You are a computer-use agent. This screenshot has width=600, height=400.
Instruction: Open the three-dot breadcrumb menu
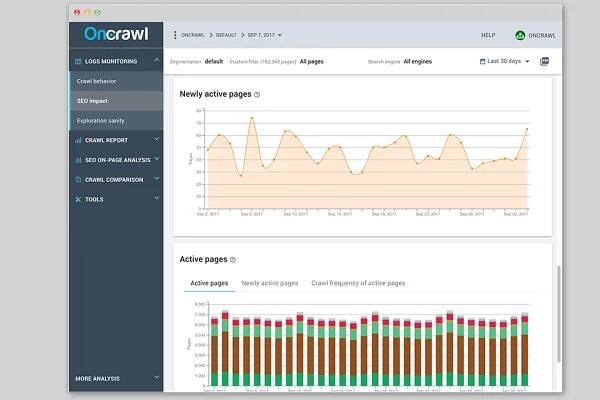pos(175,35)
